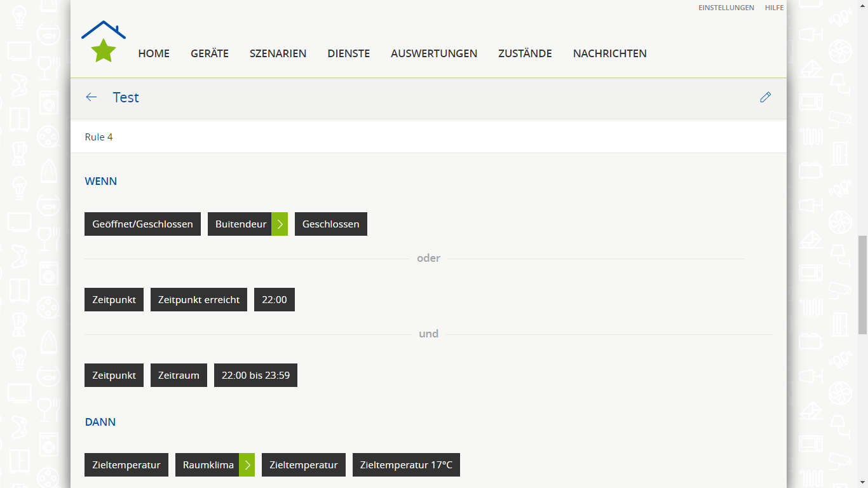Click the 22:00 bis 23:59 time range
The width and height of the screenshot is (868, 488).
tap(255, 376)
